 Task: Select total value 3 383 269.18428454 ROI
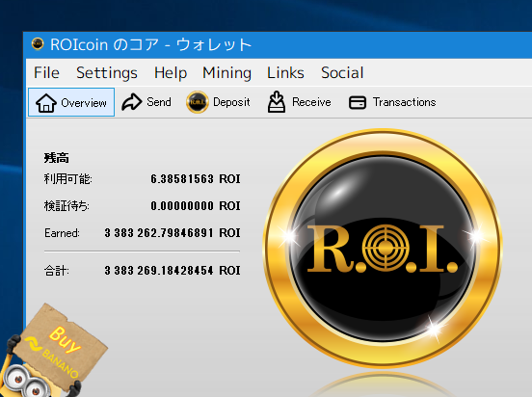(173, 271)
